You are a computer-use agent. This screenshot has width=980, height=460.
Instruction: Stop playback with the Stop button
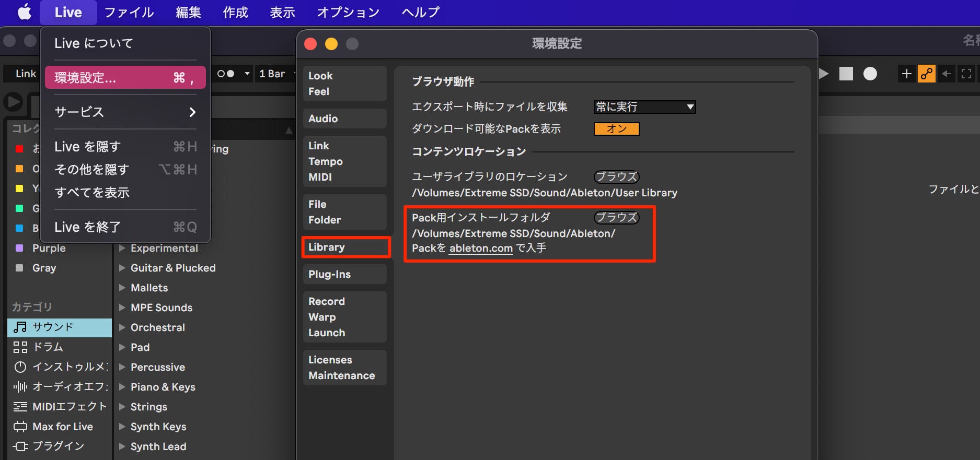846,74
